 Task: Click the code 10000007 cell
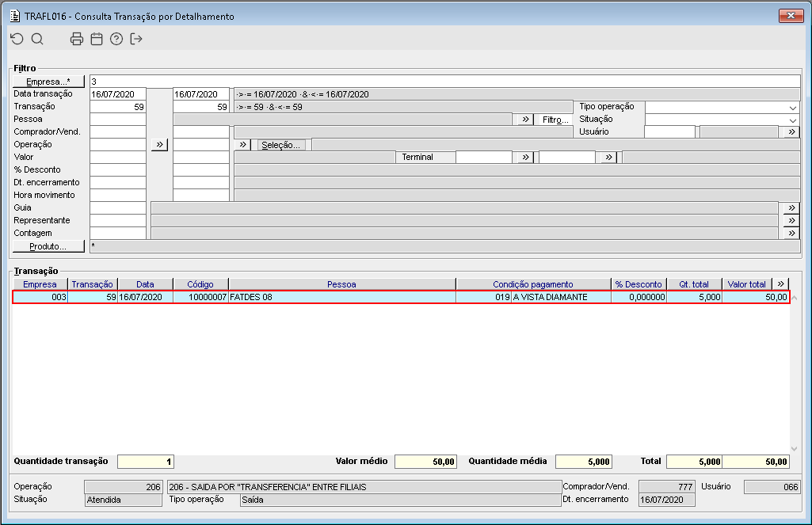[x=200, y=297]
